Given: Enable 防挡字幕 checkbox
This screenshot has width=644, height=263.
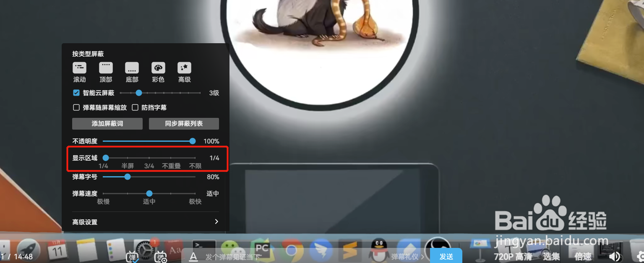Looking at the screenshot, I should (135, 107).
